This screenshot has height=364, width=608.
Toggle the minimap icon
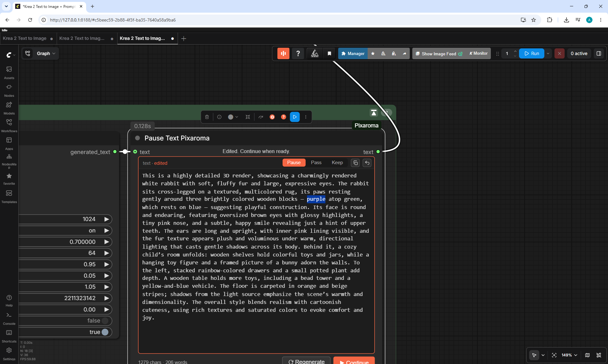coord(587,355)
